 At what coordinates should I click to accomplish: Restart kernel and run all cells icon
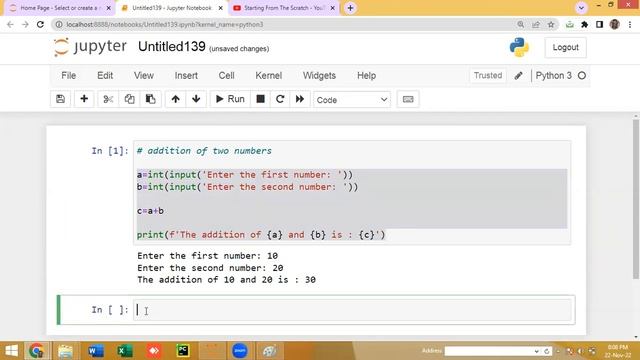[300, 99]
